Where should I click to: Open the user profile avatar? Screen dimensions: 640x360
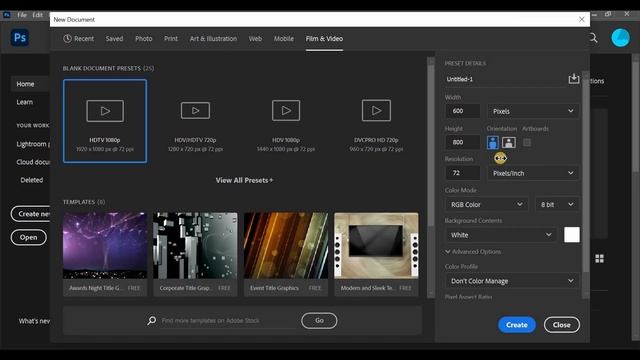tap(620, 38)
